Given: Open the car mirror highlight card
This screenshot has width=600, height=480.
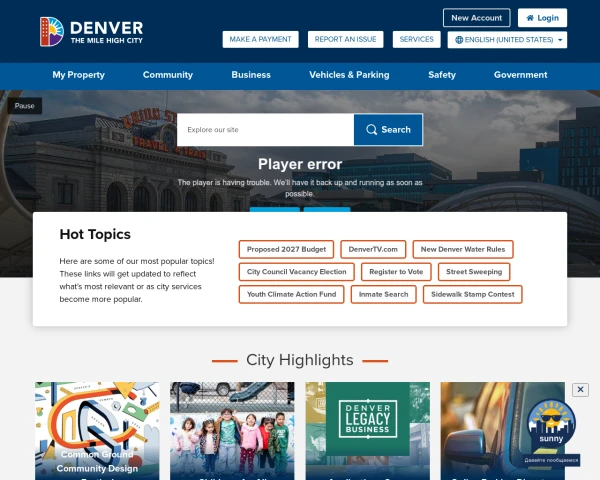Looking at the screenshot, I should pyautogui.click(x=502, y=431).
